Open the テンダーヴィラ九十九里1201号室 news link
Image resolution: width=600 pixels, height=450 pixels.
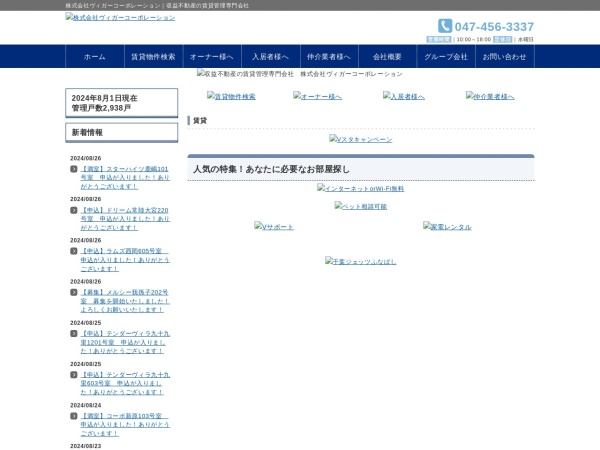pyautogui.click(x=125, y=342)
